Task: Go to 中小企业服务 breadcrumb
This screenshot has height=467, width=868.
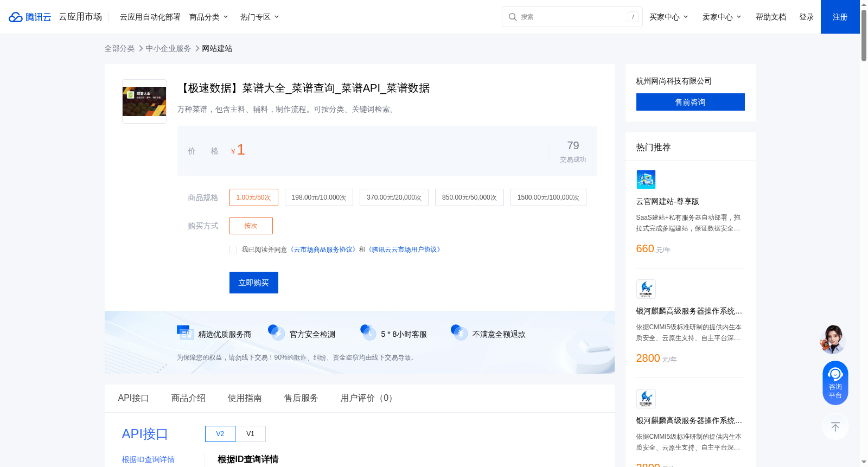Action: [x=168, y=48]
